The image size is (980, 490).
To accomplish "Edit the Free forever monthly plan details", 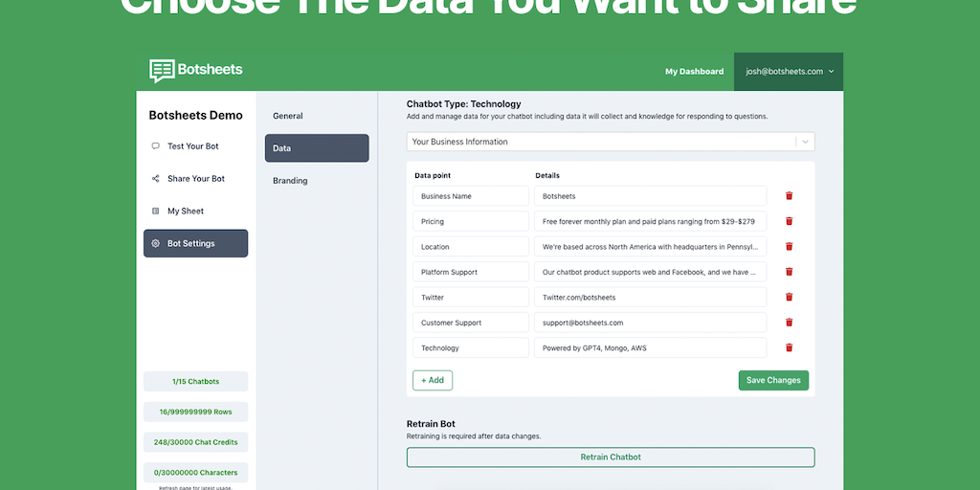I will (650, 221).
